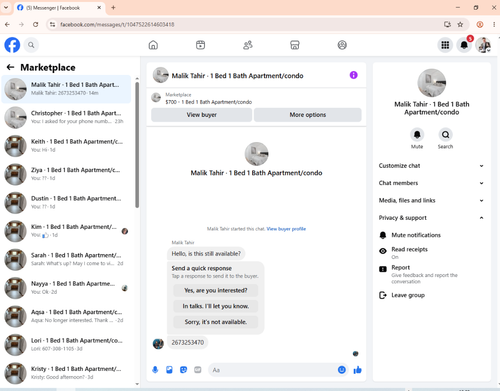The width and height of the screenshot is (500, 391).
Task: Open Lori conversation in list
Action: coord(66,344)
